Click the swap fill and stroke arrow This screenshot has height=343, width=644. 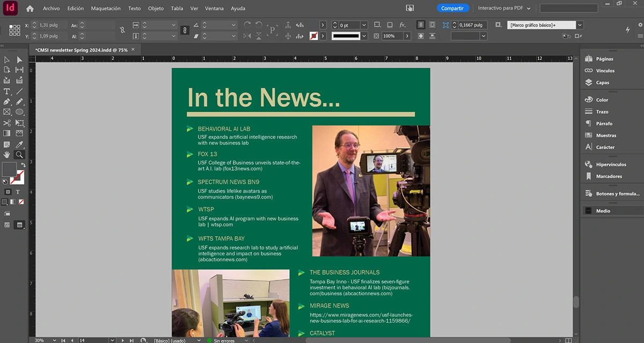click(23, 165)
